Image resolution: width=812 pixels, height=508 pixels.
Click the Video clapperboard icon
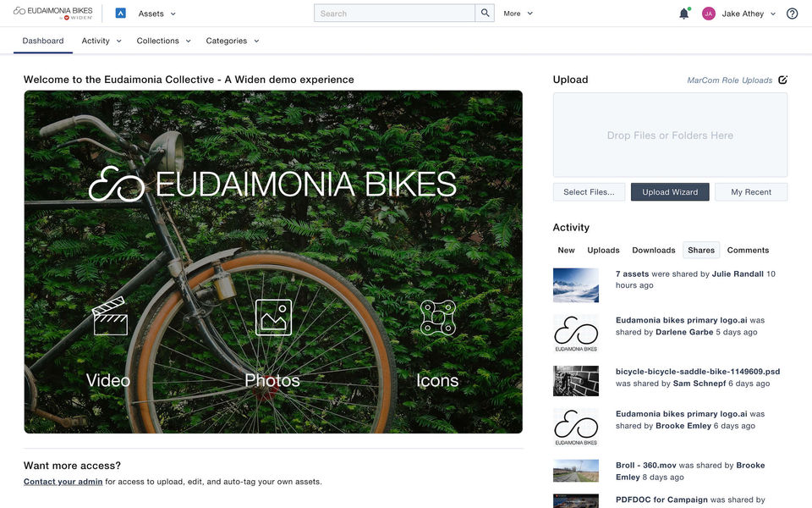pos(110,316)
